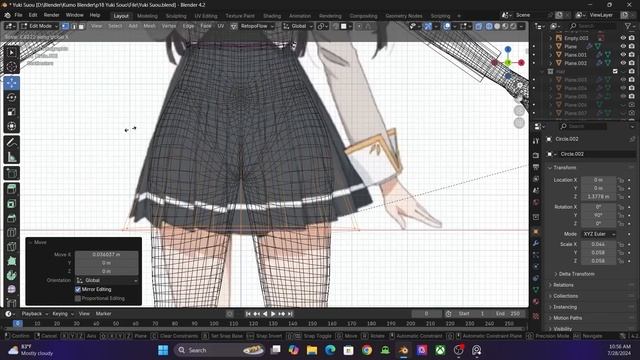Switch to edge select mode

(73, 26)
